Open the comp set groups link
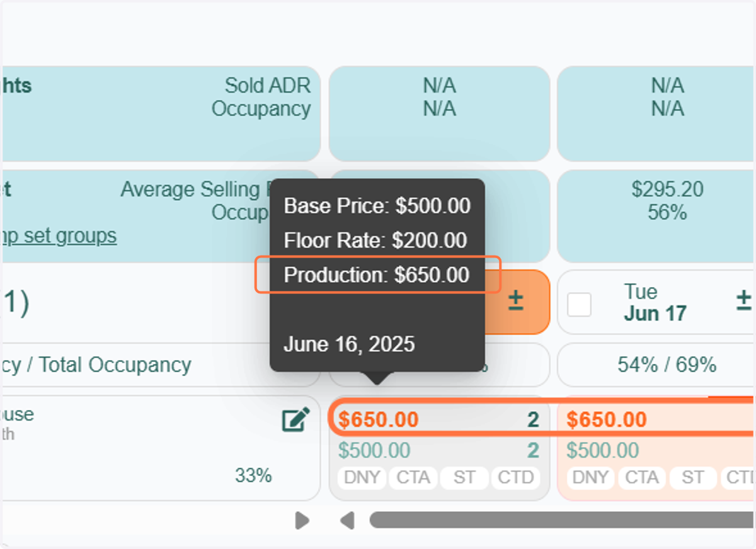Screen dimensions: 756x549 (x=60, y=236)
